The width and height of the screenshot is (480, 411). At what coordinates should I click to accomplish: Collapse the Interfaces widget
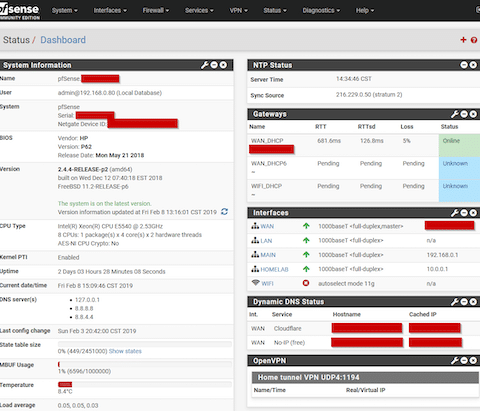point(464,213)
